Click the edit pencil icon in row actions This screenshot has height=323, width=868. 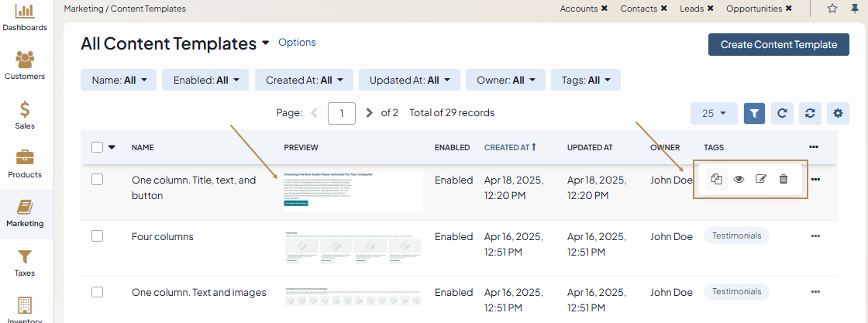tap(761, 179)
